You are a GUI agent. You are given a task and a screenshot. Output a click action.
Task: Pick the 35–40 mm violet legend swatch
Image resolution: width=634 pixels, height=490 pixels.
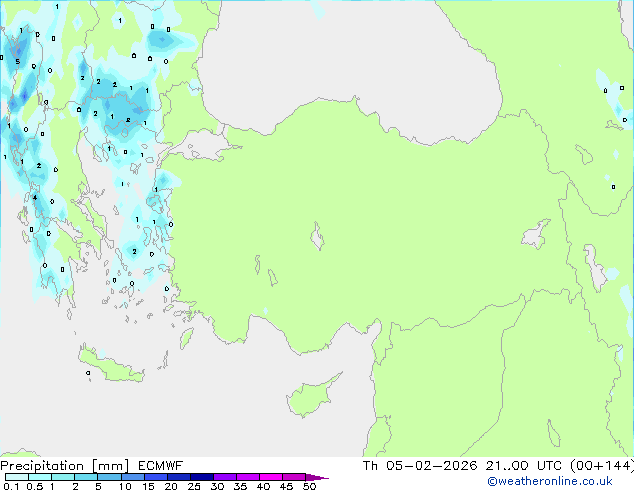(x=247, y=477)
